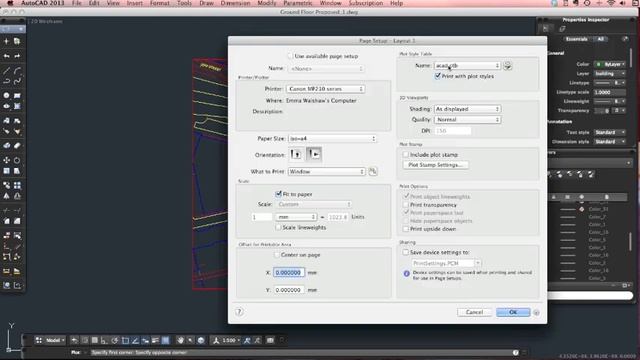Open Color ByLayer swatch dropdown

(x=609, y=64)
